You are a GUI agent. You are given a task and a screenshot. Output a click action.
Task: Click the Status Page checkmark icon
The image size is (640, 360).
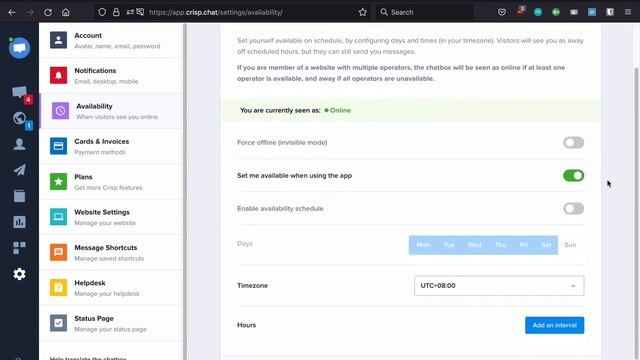click(58, 323)
